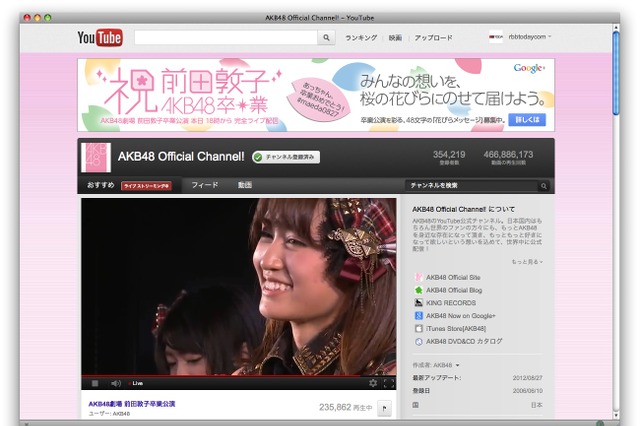Open the KING RECORDS link
640x426 pixels.
[x=451, y=303]
